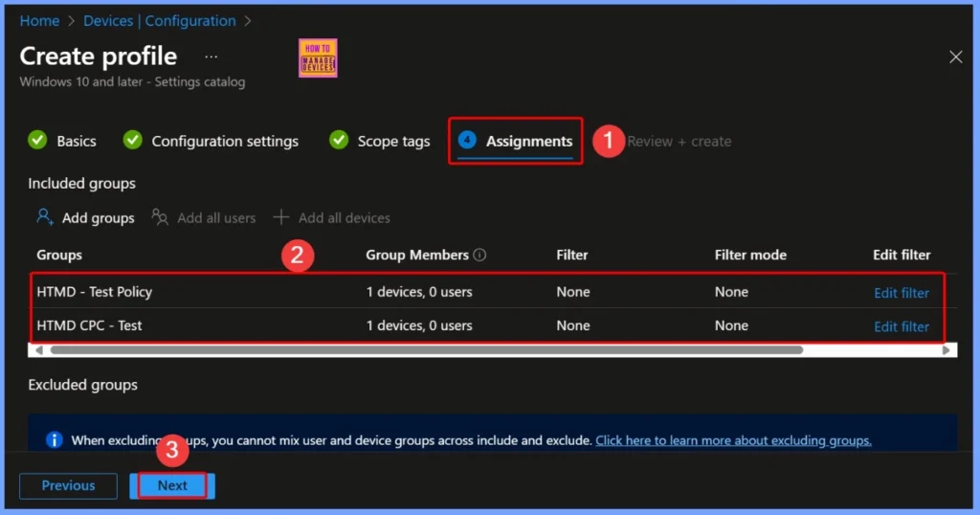Click the Group Members info icon
Image resolution: width=980 pixels, height=515 pixels.
point(480,256)
